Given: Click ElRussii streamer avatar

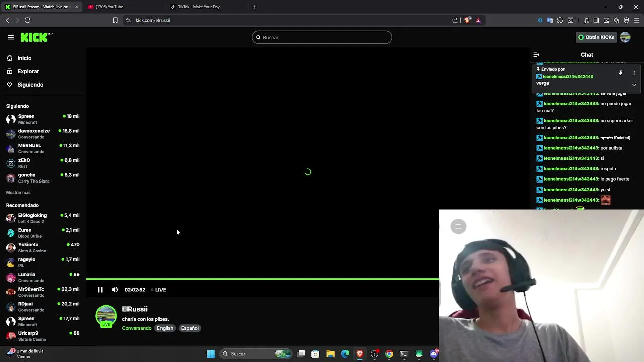Looking at the screenshot, I should tap(106, 316).
